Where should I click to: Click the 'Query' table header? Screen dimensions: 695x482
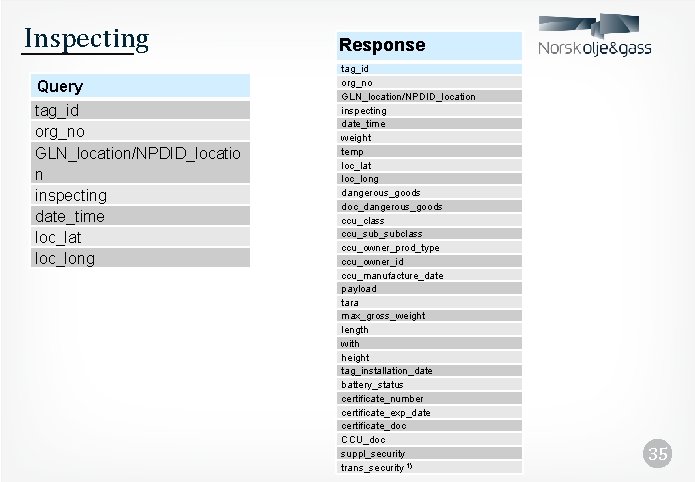pos(140,86)
